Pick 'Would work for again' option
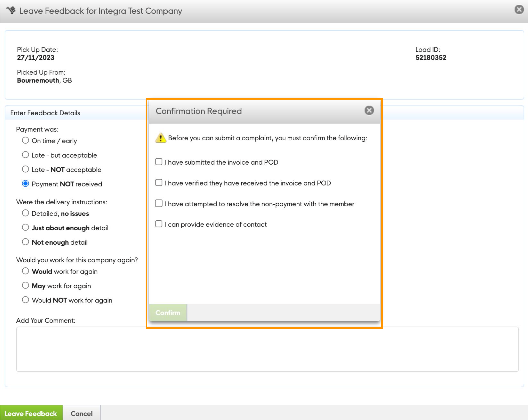The height and width of the screenshot is (420, 528). pos(25,271)
